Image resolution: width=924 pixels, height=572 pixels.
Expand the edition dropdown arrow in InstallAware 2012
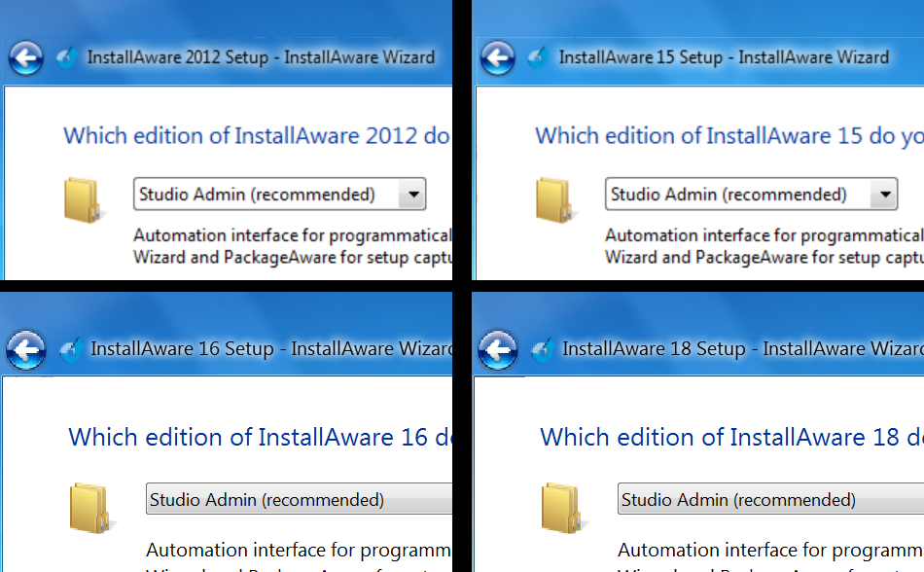pyautogui.click(x=412, y=194)
